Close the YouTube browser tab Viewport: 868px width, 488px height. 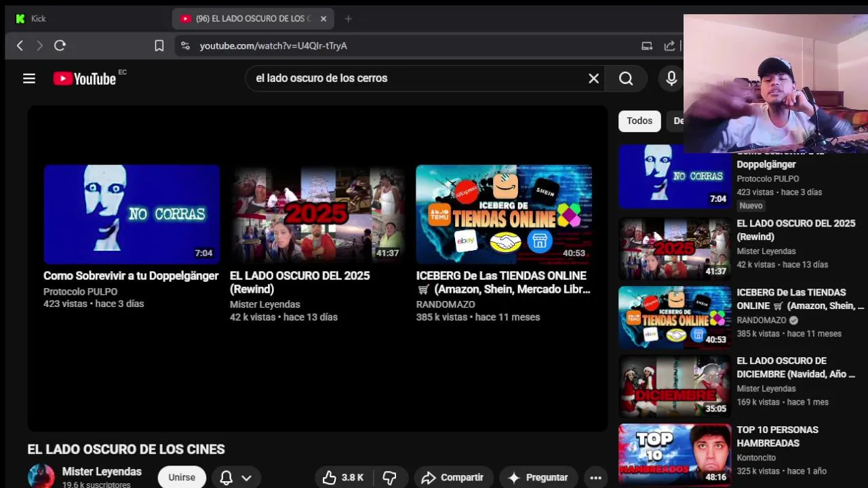point(323,19)
